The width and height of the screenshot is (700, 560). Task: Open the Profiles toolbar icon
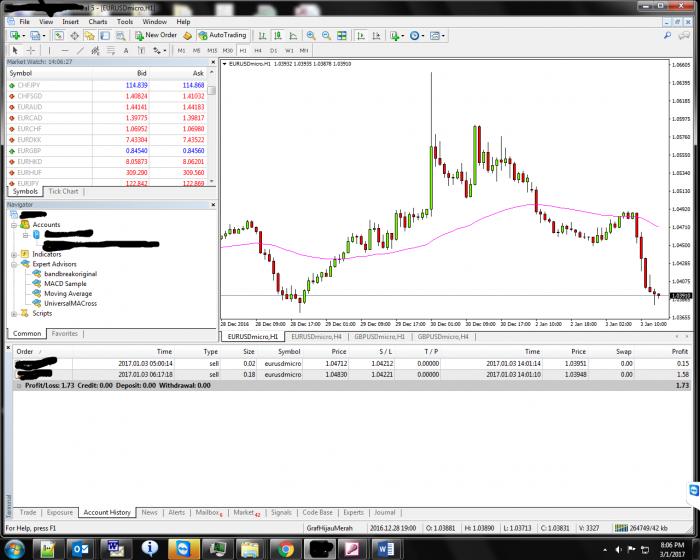[x=35, y=35]
